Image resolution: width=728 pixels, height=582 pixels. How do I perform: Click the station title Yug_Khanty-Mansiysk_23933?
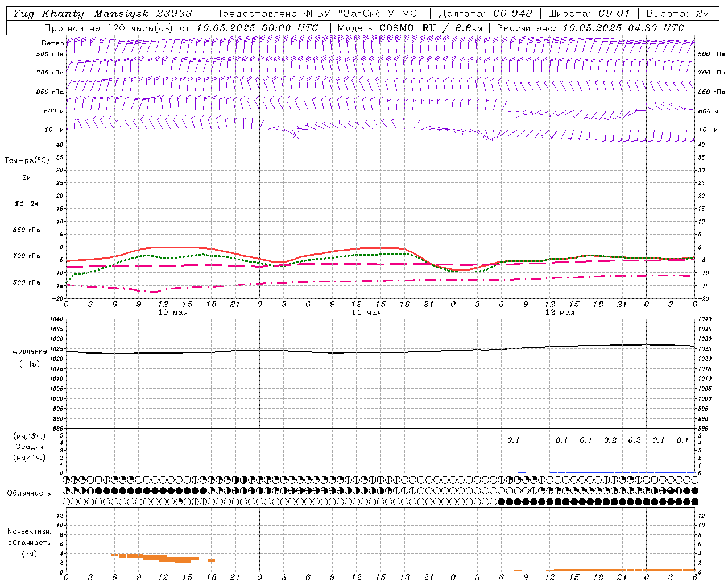(x=102, y=13)
